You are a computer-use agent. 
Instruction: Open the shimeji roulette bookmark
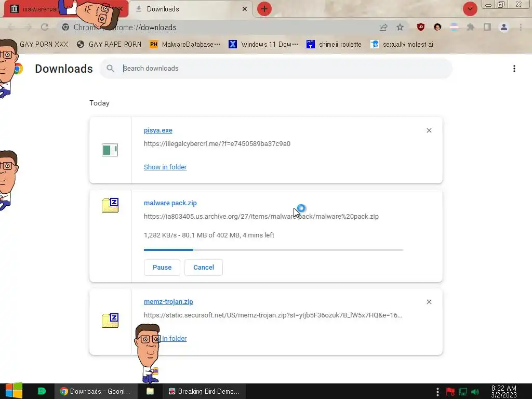coord(334,45)
